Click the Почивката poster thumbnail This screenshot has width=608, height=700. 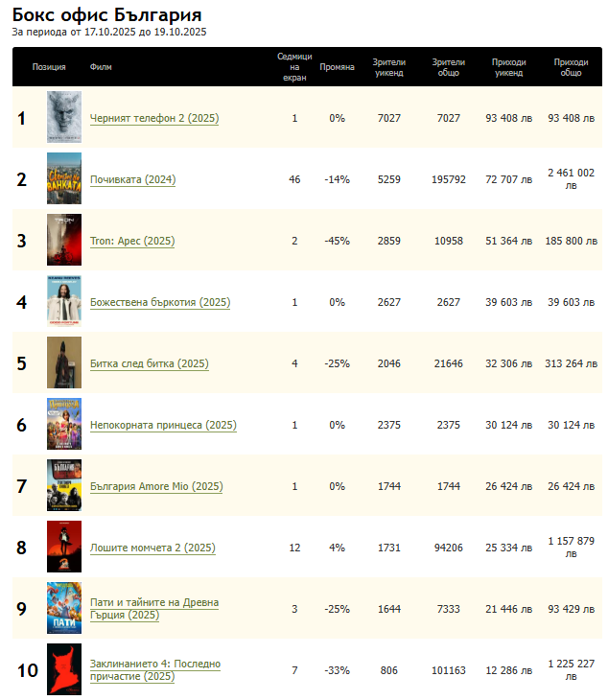[x=64, y=178]
